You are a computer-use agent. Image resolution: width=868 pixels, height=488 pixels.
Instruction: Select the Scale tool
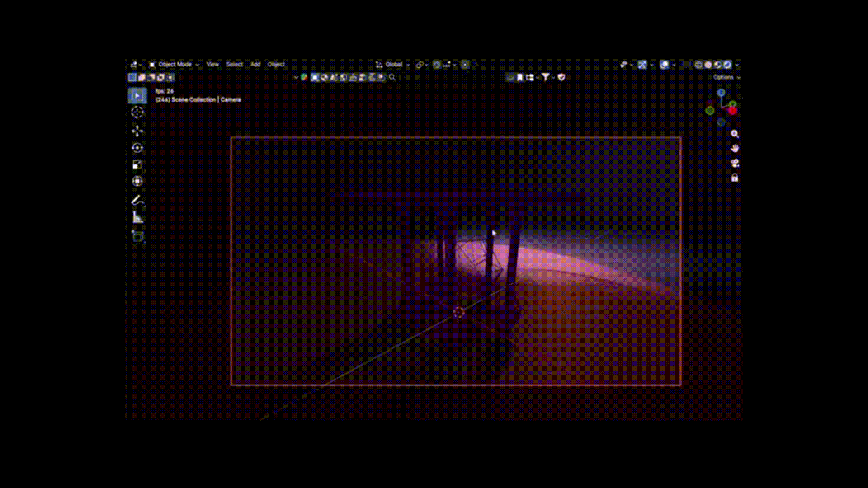tap(137, 164)
